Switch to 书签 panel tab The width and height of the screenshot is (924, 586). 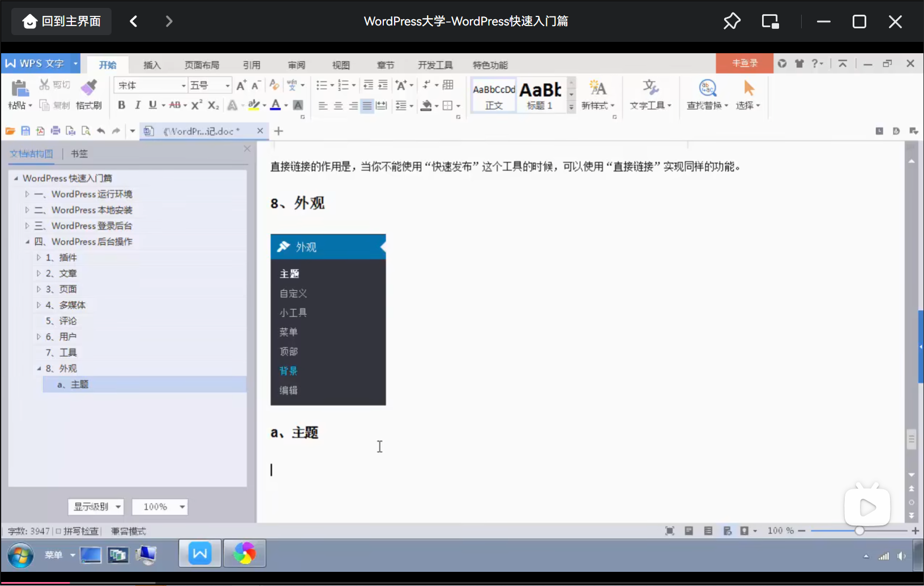click(x=79, y=153)
